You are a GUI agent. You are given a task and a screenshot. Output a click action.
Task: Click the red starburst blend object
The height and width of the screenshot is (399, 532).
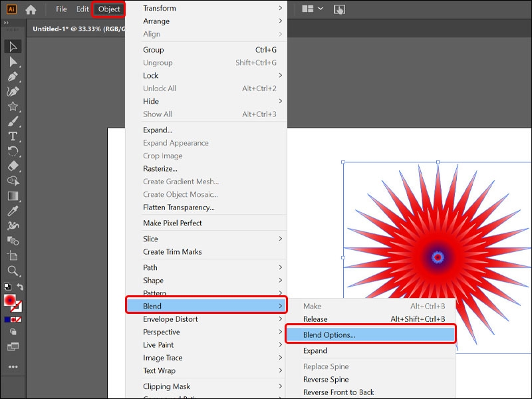point(438,257)
